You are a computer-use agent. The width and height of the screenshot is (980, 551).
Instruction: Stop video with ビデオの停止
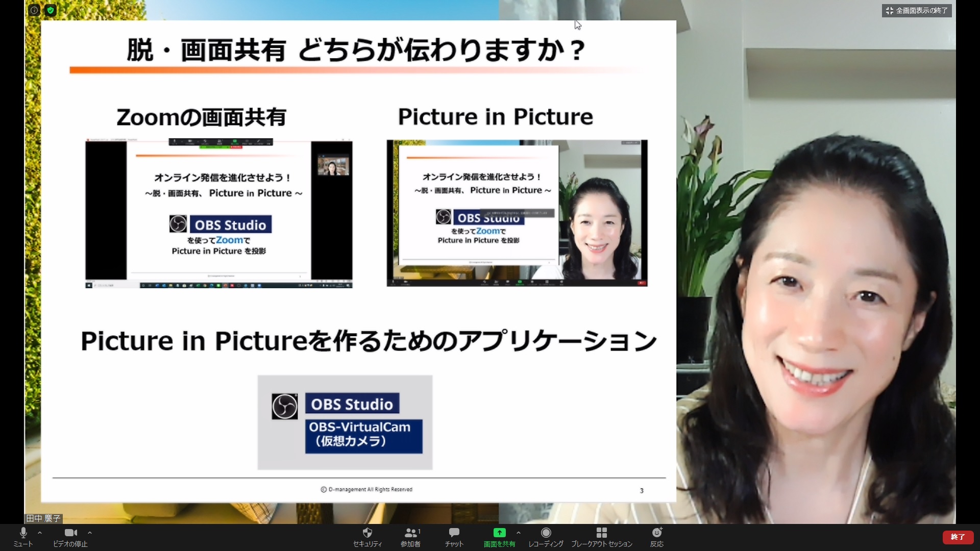(70, 538)
